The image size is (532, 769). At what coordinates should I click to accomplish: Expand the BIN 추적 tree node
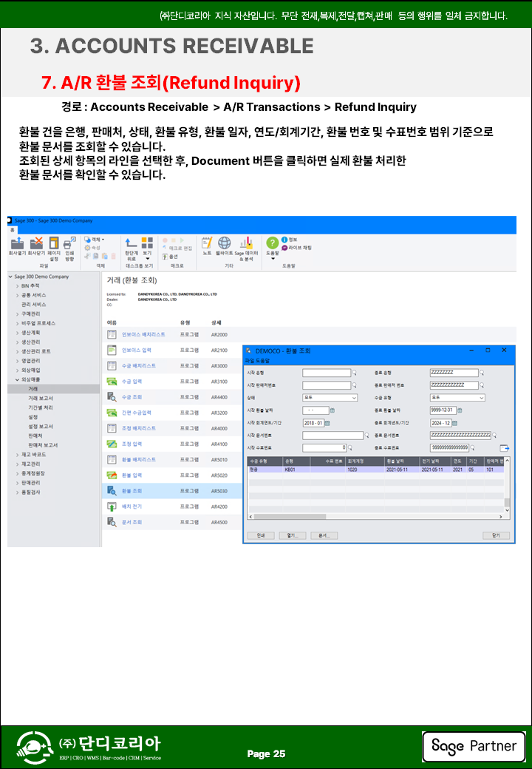pos(18,286)
